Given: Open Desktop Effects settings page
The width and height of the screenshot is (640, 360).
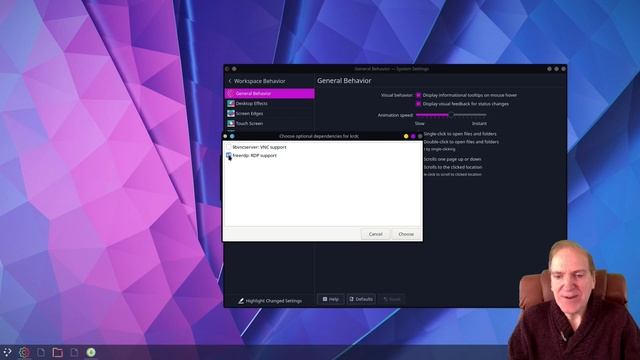Looking at the screenshot, I should (270, 104).
